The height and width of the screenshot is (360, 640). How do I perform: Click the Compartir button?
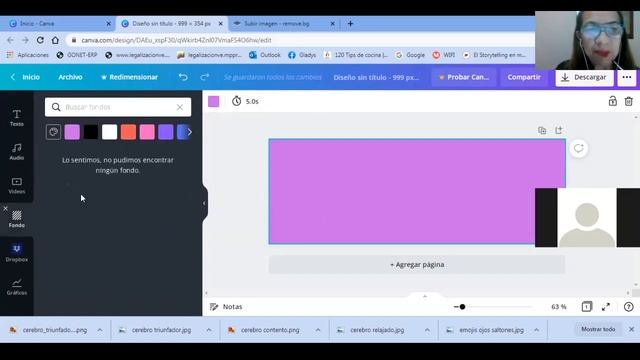(524, 77)
